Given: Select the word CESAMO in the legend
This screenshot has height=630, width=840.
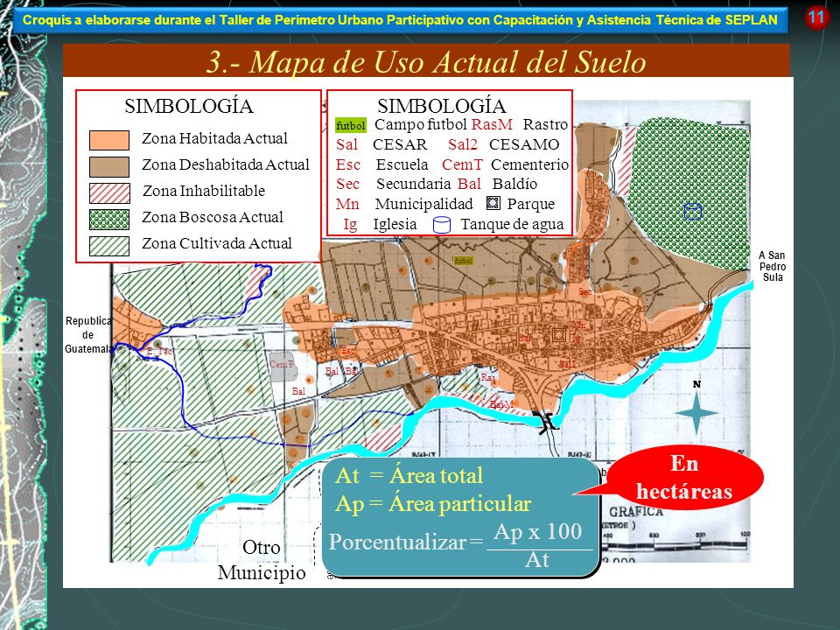Looking at the screenshot, I should (x=524, y=144).
